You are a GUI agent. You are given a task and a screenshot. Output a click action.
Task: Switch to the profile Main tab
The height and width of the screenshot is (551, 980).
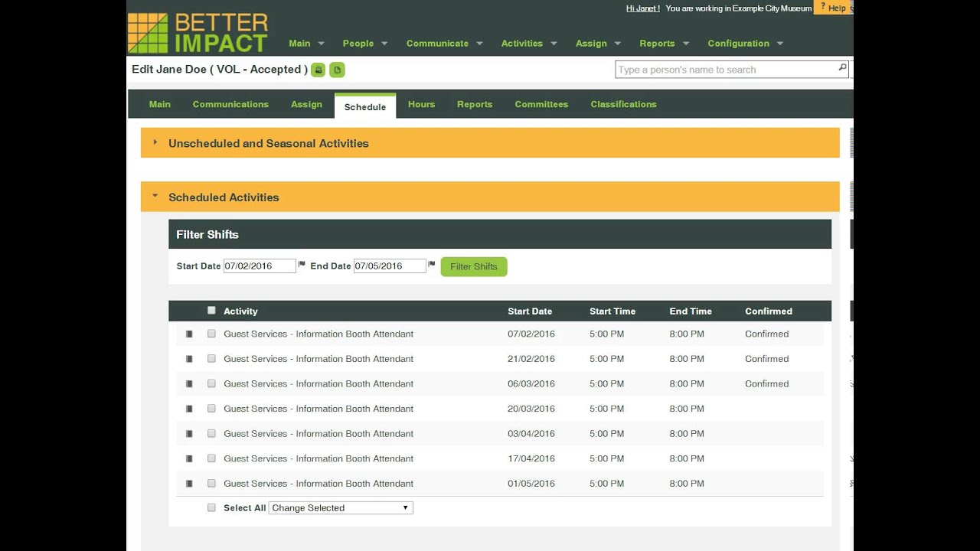click(160, 104)
